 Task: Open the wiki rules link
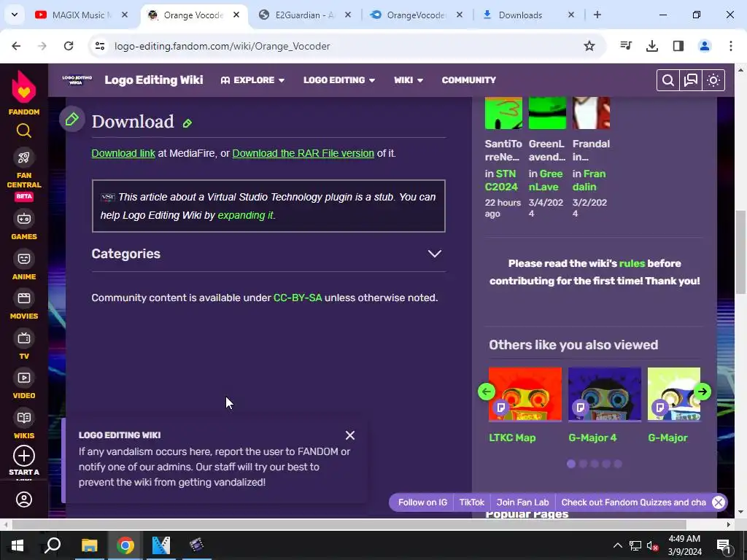click(x=632, y=263)
